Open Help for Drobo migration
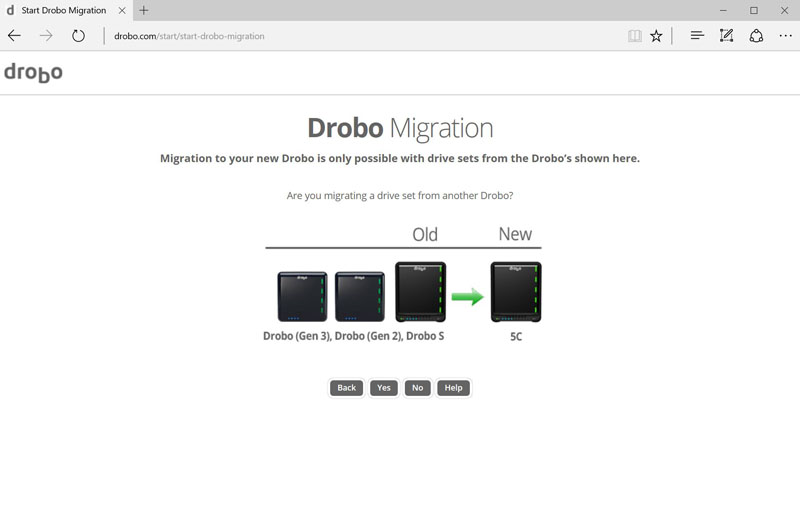800x505 pixels. coord(453,388)
